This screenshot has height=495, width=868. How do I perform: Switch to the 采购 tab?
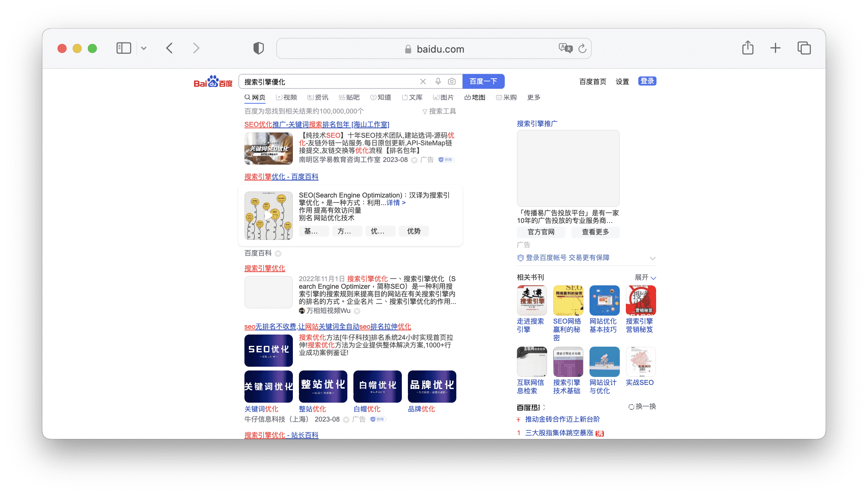(506, 97)
